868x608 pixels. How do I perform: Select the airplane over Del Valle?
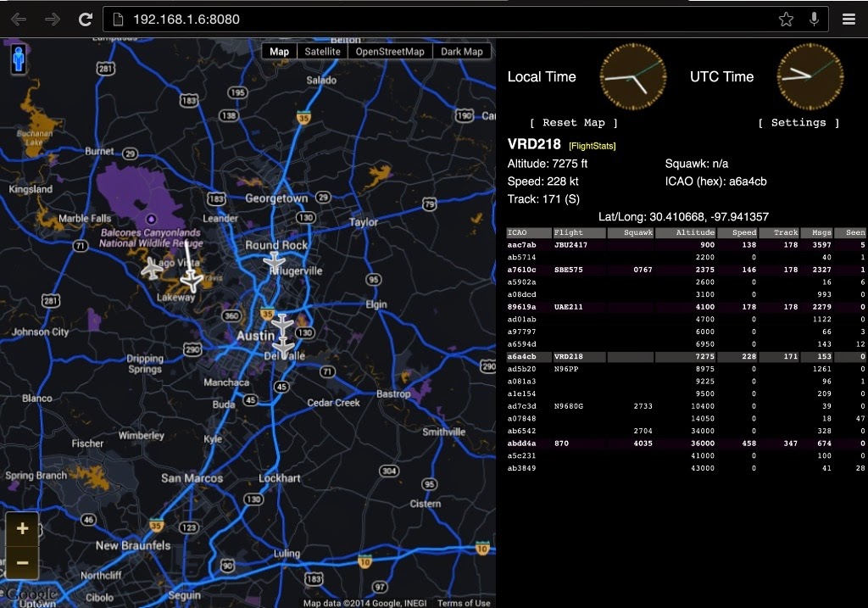coord(283,347)
